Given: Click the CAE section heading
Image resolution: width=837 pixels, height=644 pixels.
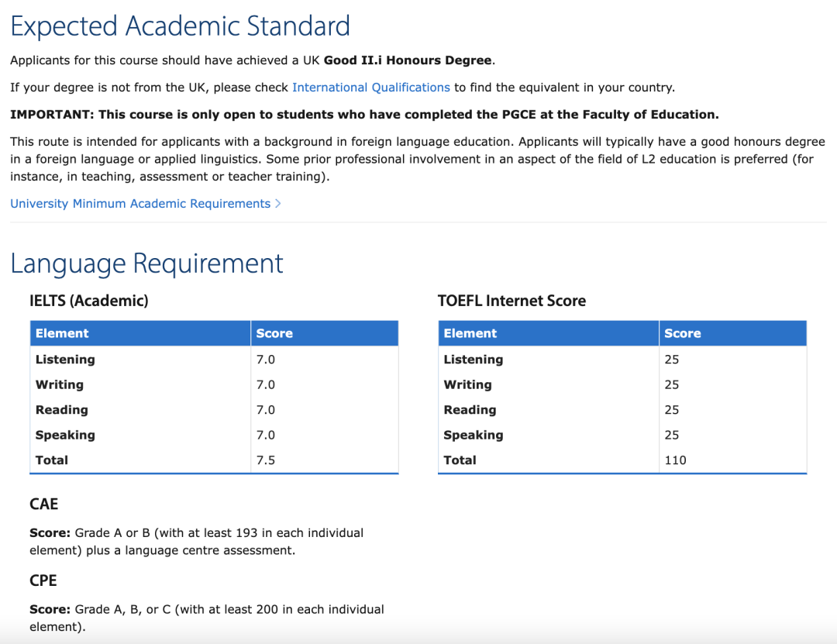Looking at the screenshot, I should point(43,505).
